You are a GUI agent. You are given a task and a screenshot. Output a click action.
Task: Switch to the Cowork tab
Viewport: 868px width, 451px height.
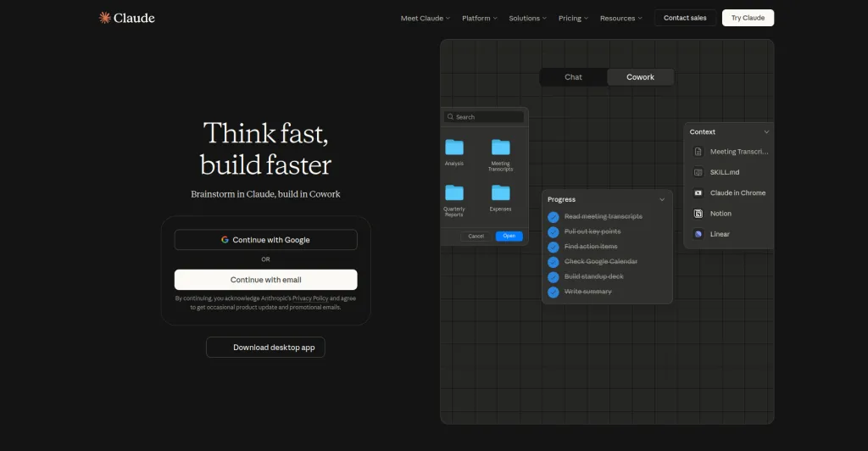(641, 77)
